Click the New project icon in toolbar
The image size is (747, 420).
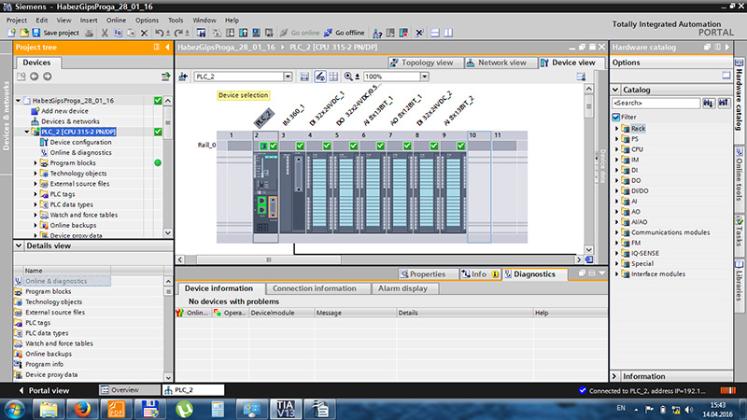coord(11,33)
